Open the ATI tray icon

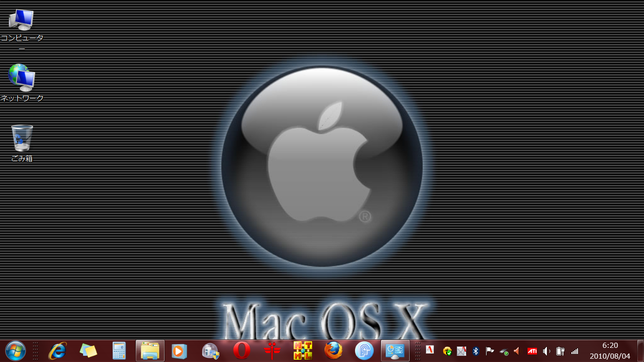[532, 351]
